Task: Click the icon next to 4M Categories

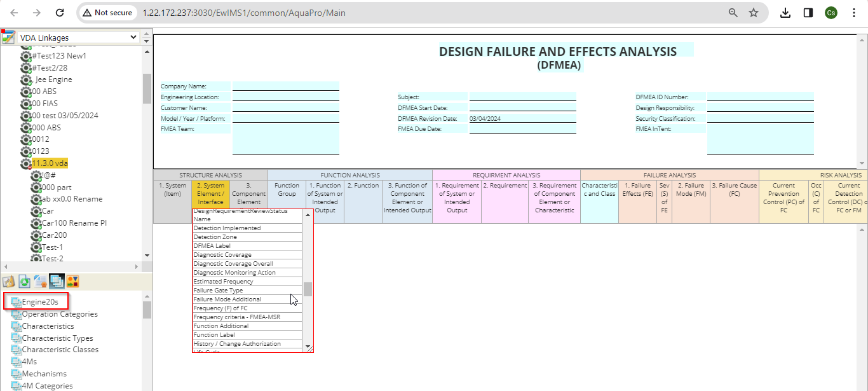Action: [16, 386]
